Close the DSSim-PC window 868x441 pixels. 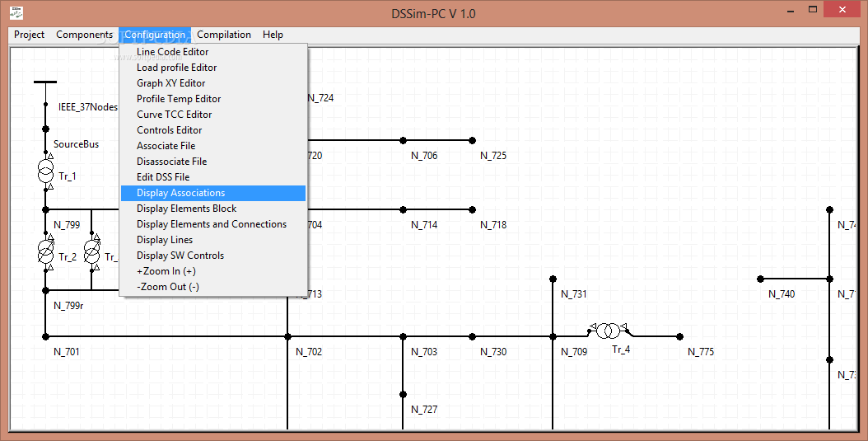[x=843, y=9]
